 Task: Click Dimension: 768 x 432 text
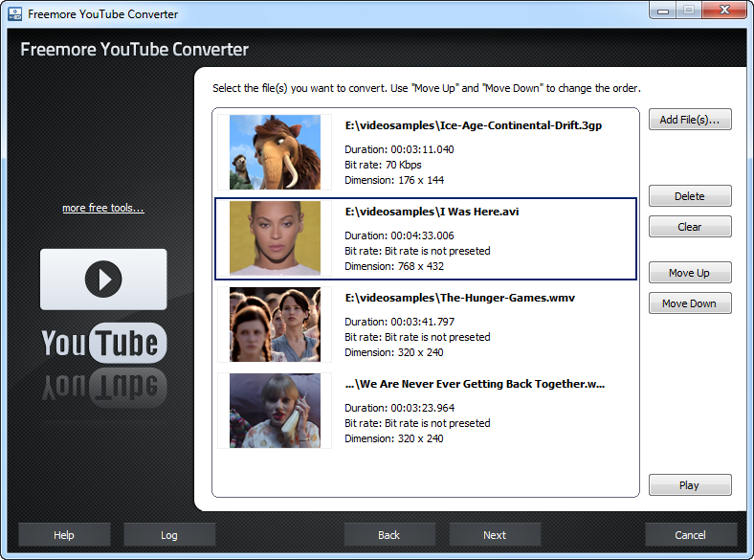[394, 266]
